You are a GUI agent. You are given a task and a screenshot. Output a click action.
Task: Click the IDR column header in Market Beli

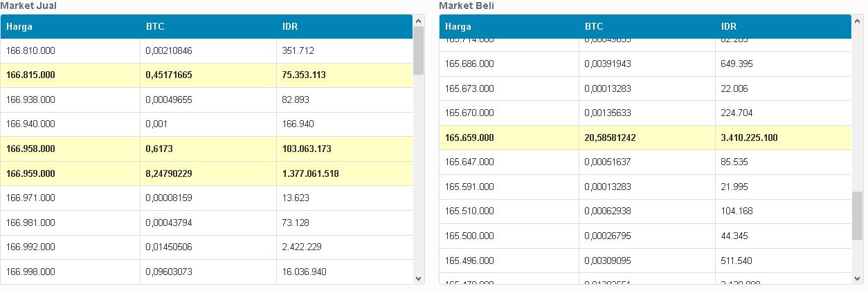click(729, 27)
